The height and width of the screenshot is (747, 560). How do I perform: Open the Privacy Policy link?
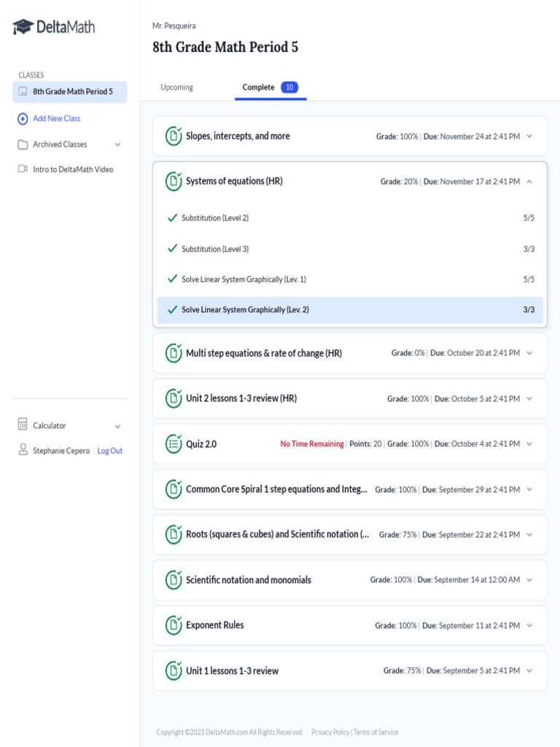click(330, 732)
